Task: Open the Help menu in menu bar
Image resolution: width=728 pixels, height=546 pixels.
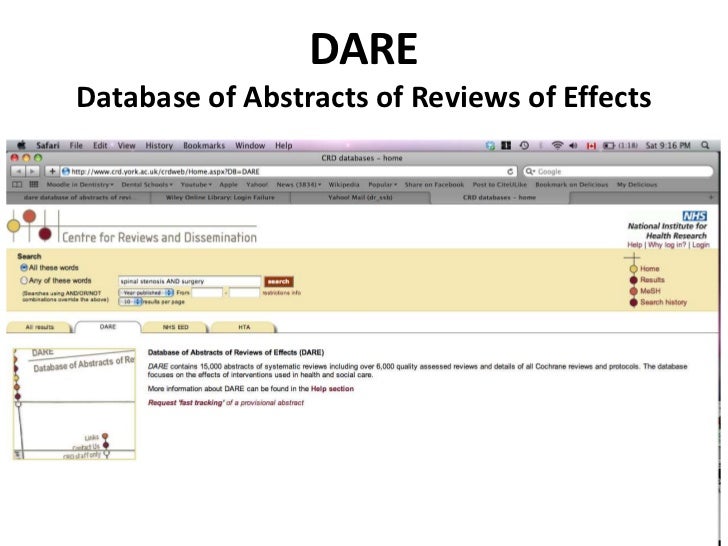Action: click(x=284, y=145)
